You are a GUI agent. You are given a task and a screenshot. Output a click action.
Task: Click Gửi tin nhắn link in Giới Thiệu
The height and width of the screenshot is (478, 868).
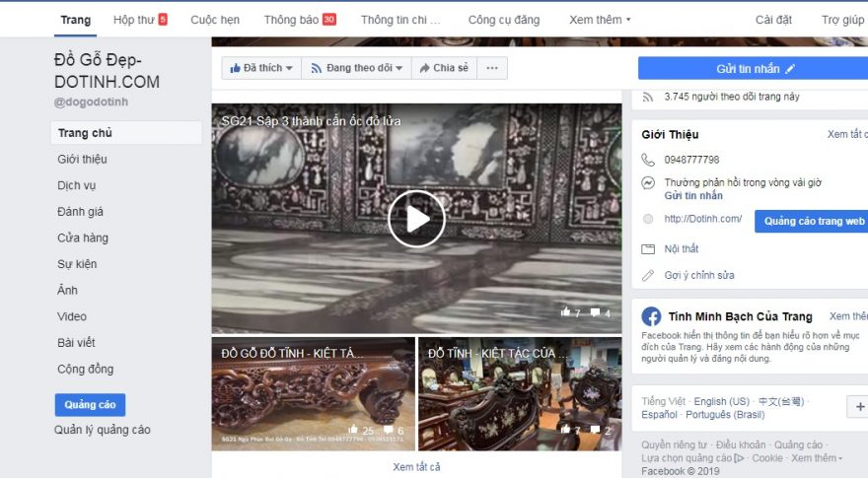pyautogui.click(x=693, y=195)
